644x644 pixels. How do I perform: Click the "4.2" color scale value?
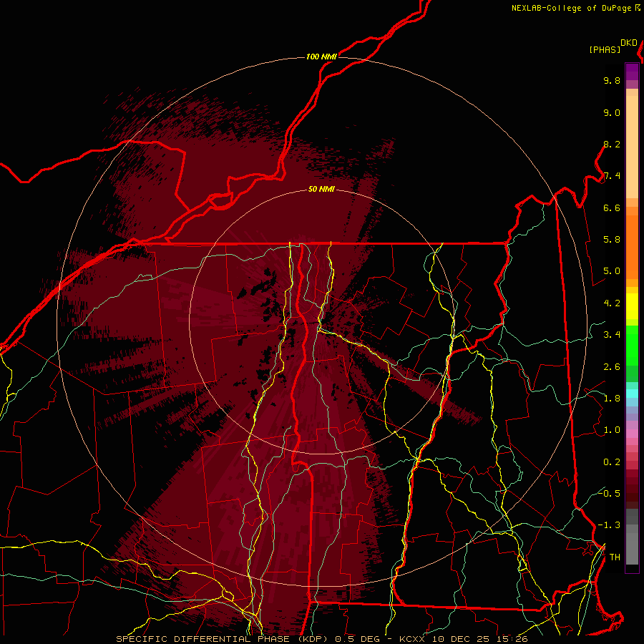612,303
